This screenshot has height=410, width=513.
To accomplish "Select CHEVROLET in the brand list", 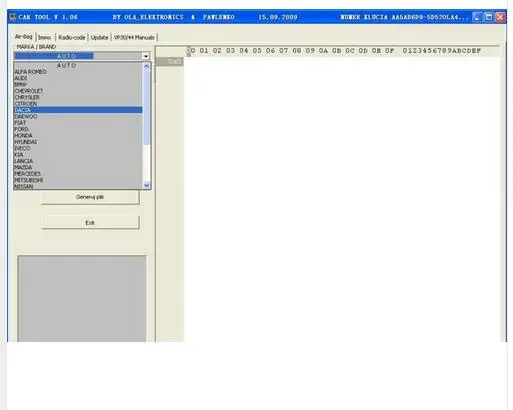I will click(x=78, y=91).
